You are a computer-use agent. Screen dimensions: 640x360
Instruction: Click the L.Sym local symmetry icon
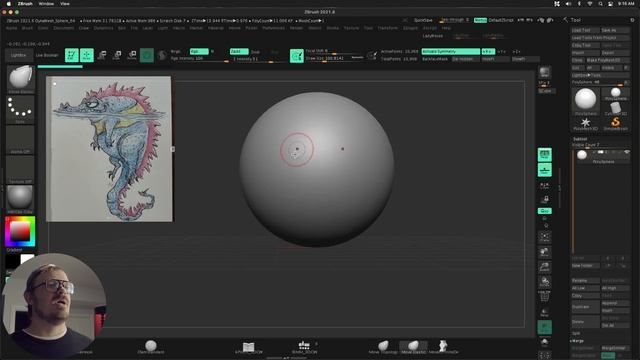[x=544, y=186]
